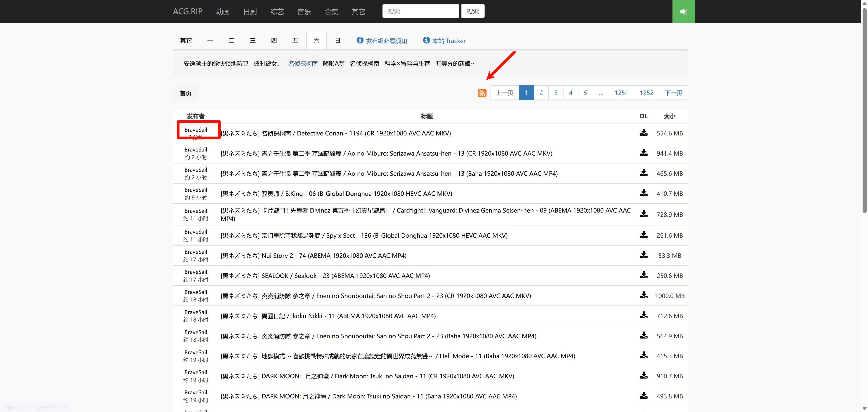Click the info icon beside 本站 Tracker

click(426, 40)
